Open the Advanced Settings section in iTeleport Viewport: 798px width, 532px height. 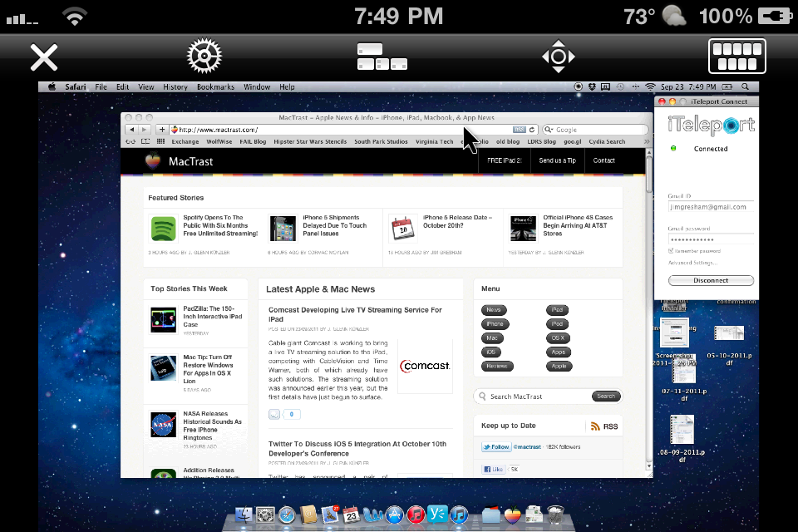[x=694, y=263]
